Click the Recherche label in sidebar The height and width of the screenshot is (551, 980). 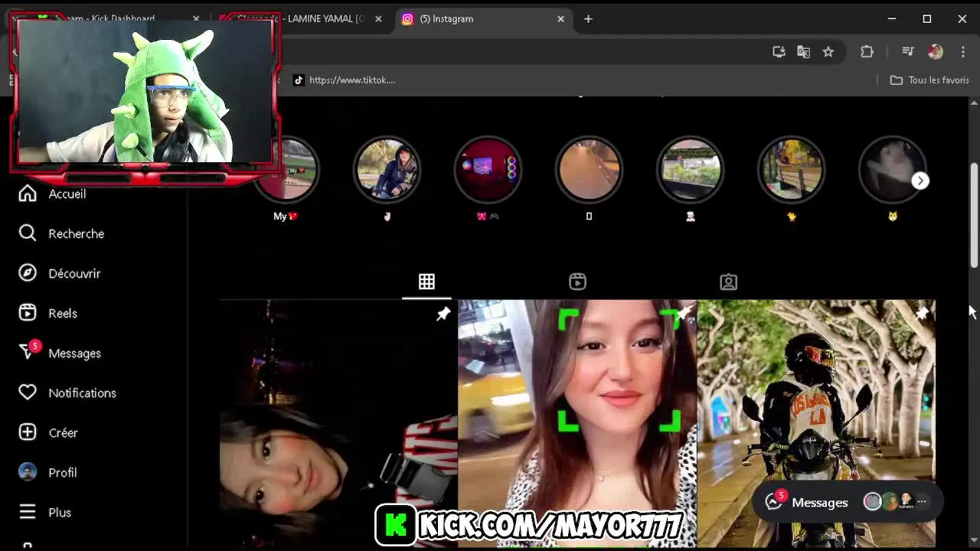77,233
